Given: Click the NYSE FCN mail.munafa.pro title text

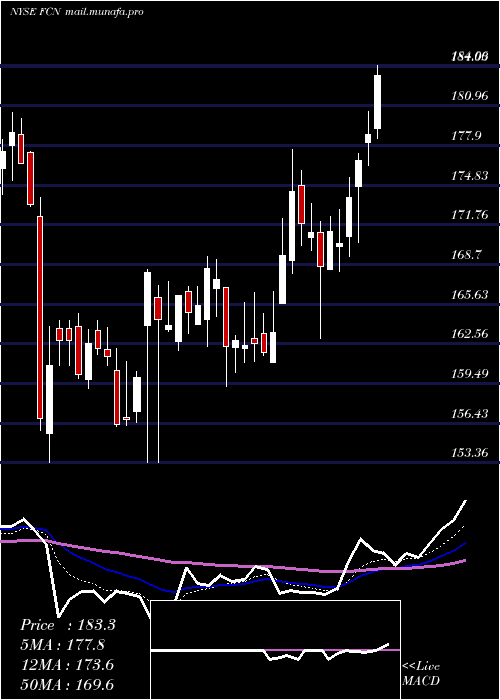Looking at the screenshot, I should coord(77,12).
